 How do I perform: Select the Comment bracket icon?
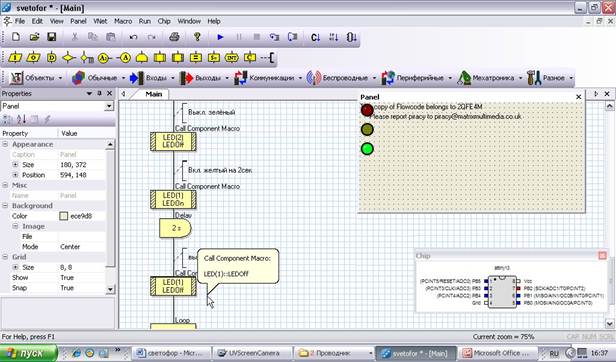coord(268,58)
